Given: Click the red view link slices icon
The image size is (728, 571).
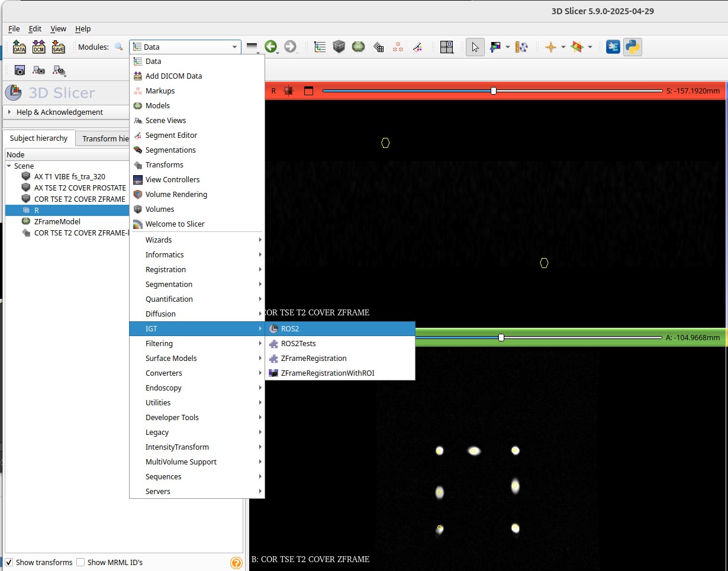Looking at the screenshot, I should coord(289,91).
